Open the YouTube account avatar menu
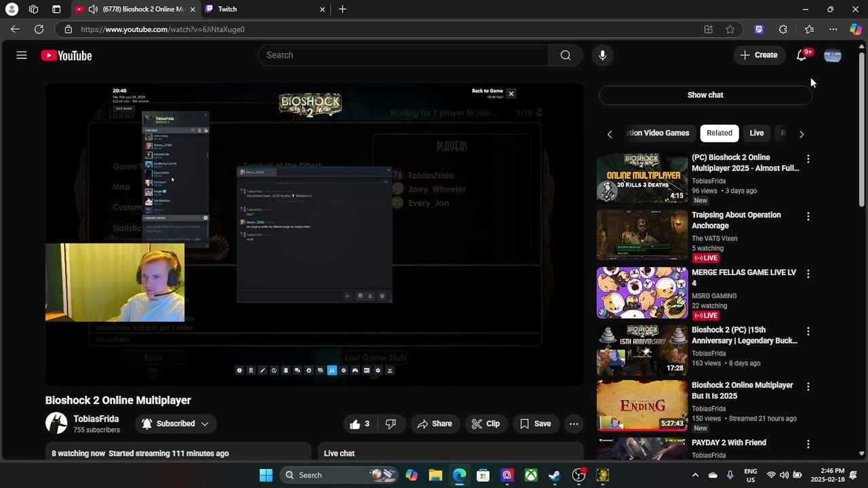 832,56
